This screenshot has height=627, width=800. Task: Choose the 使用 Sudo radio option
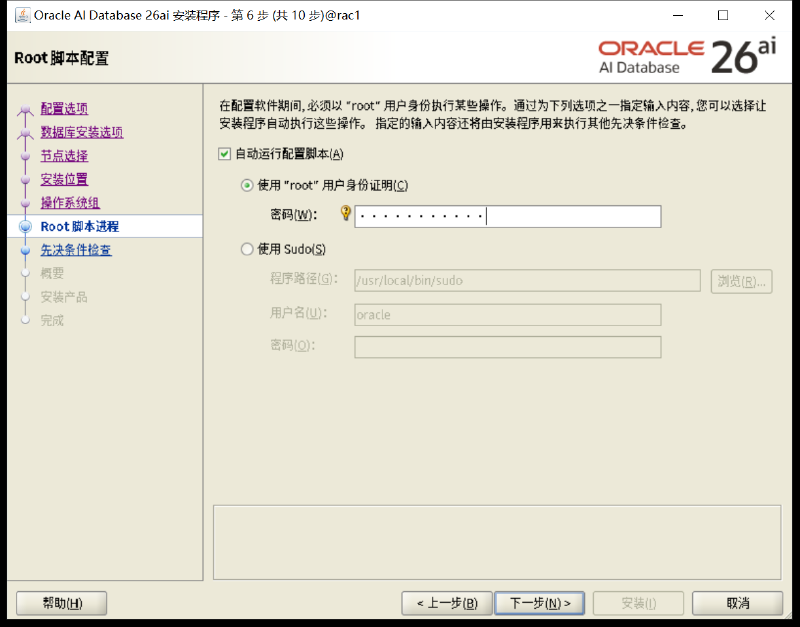[x=247, y=249]
